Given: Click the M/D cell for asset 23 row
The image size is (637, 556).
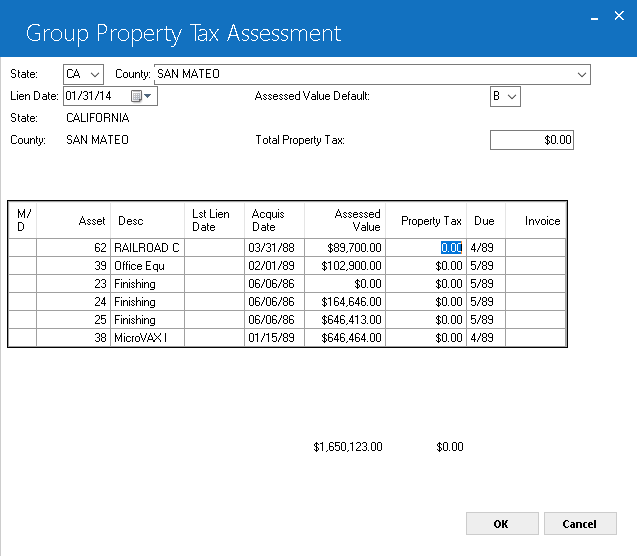Looking at the screenshot, I should (22, 284).
